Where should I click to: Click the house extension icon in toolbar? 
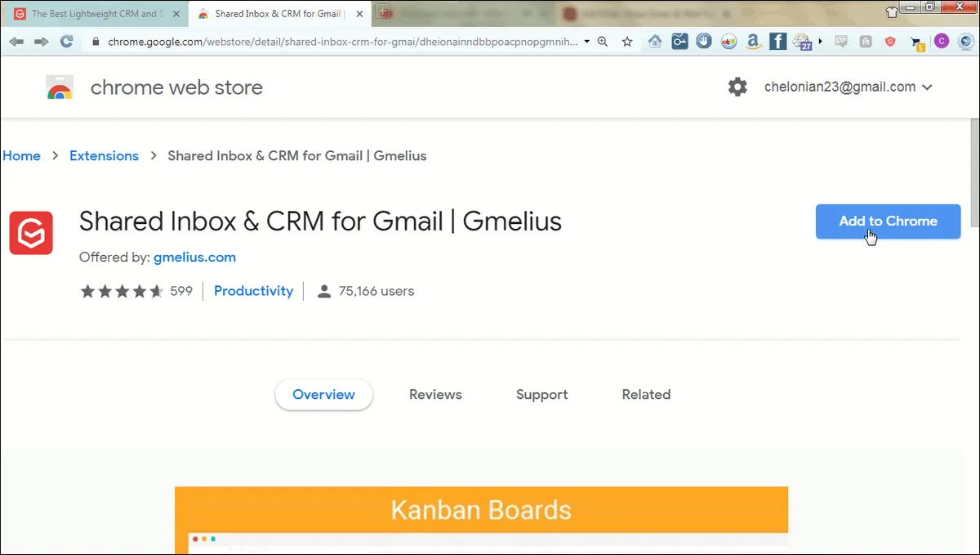(x=655, y=41)
